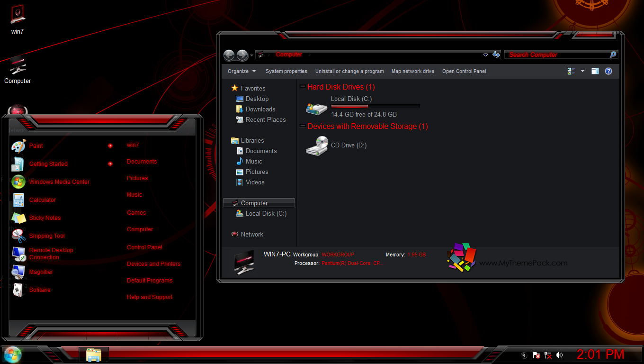Expand Getting Started jump list arrow
644x364 pixels.
click(110, 164)
